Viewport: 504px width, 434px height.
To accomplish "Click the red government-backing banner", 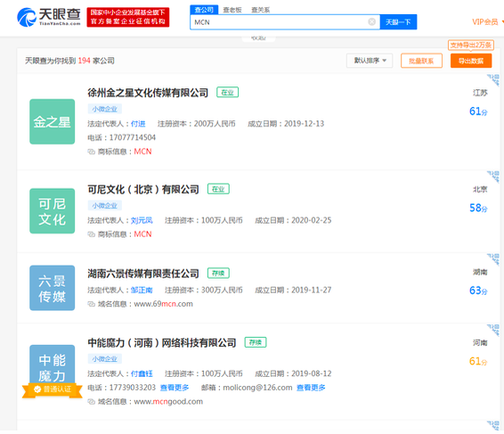I will 128,17.
